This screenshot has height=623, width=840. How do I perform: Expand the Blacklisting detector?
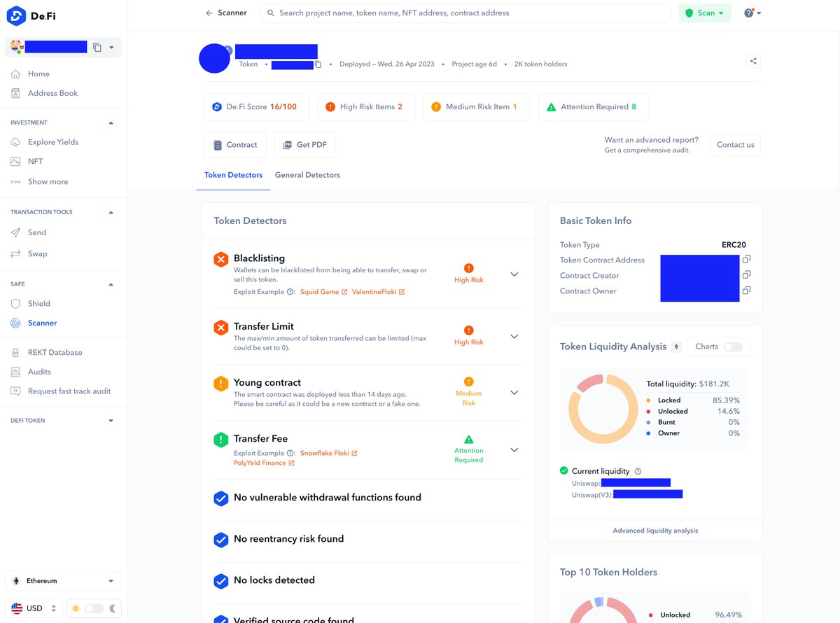pyautogui.click(x=514, y=274)
